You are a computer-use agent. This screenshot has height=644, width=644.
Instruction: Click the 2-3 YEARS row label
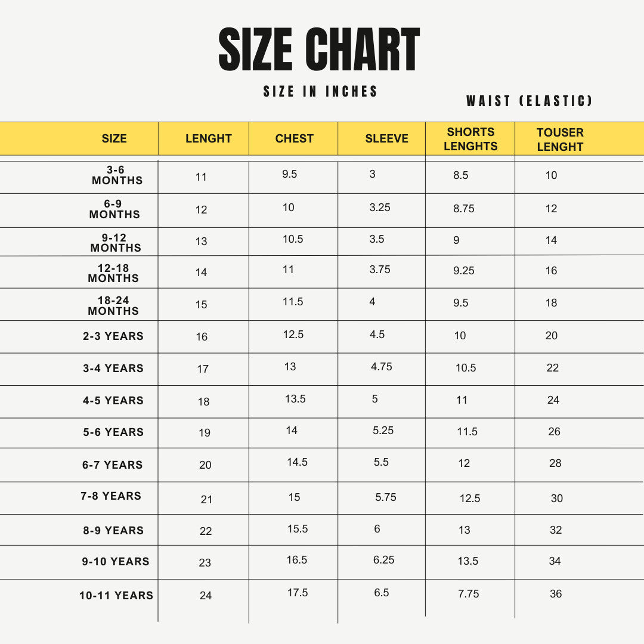click(x=113, y=336)
